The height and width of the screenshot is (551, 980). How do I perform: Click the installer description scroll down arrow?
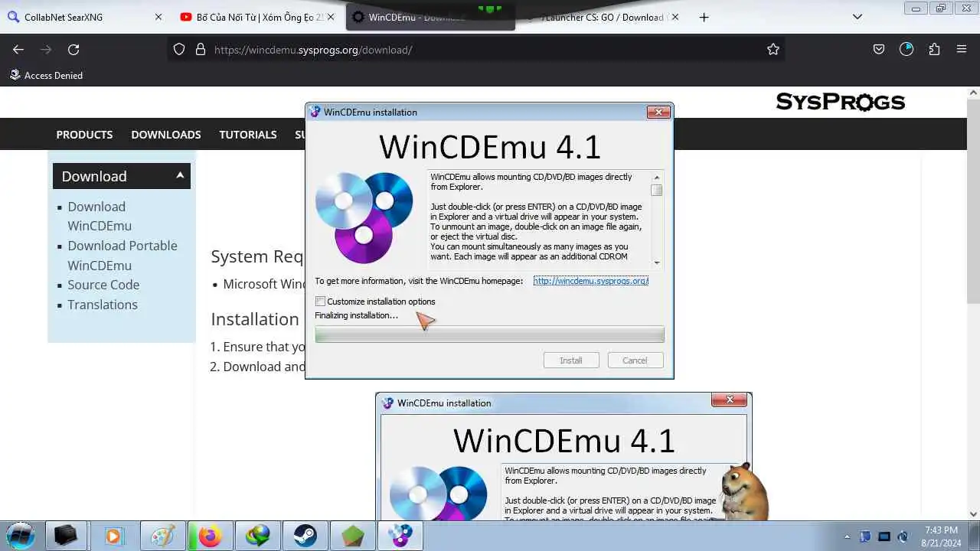(656, 262)
